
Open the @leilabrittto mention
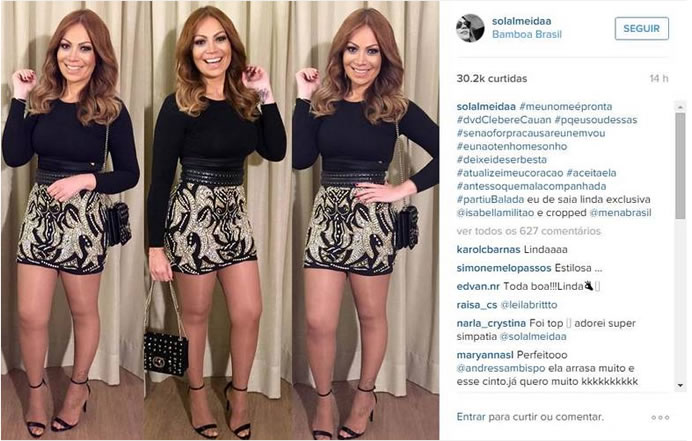click(529, 305)
